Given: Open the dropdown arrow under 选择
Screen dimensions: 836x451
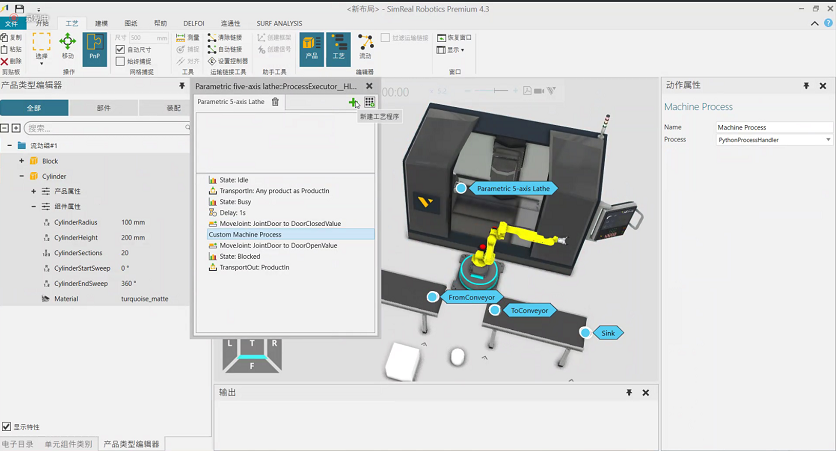Looking at the screenshot, I should pos(41,64).
